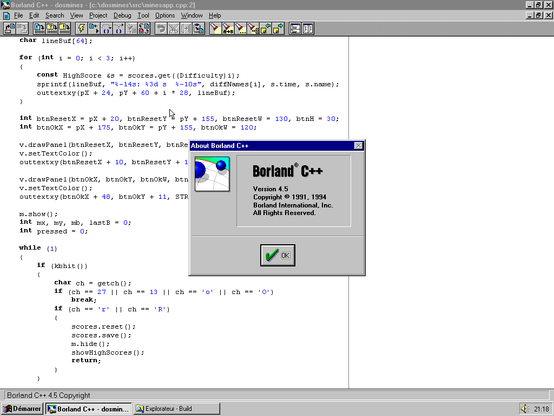Click the Open file toolbar icon
Screen dimensions: 554x416
(10, 28)
